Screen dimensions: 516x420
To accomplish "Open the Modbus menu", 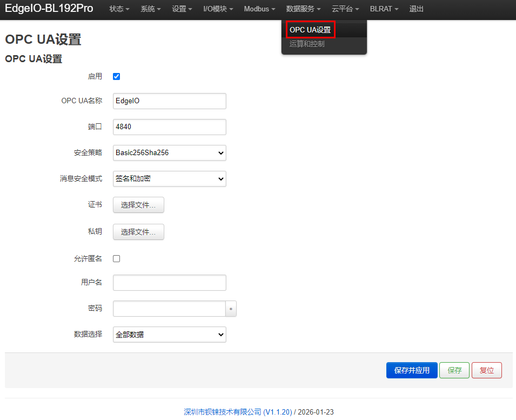I will (259, 9).
